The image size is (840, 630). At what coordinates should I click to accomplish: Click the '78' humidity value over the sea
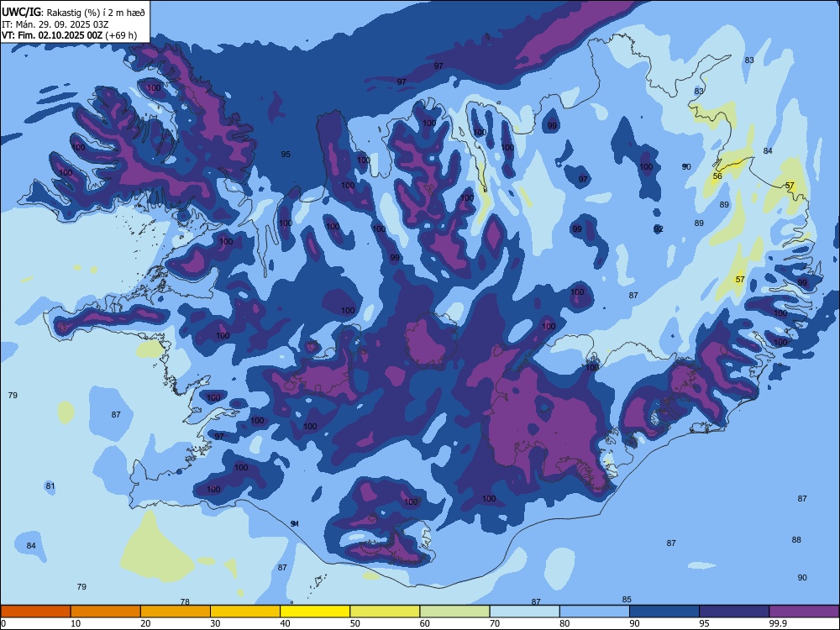[x=185, y=601]
